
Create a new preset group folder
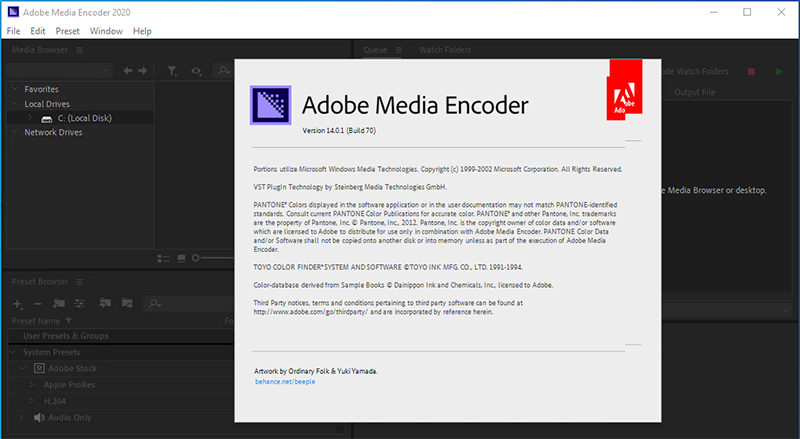59,303
